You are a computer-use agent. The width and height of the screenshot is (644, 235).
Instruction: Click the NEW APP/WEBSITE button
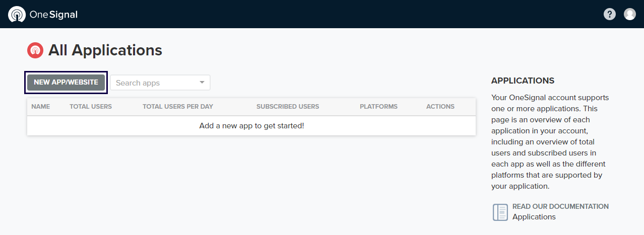[66, 83]
